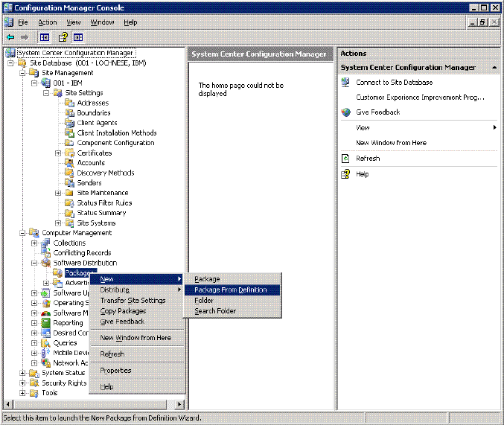This screenshot has width=504, height=425.
Task: Toggle the Show/Hide Action Pane icon
Action: click(78, 37)
